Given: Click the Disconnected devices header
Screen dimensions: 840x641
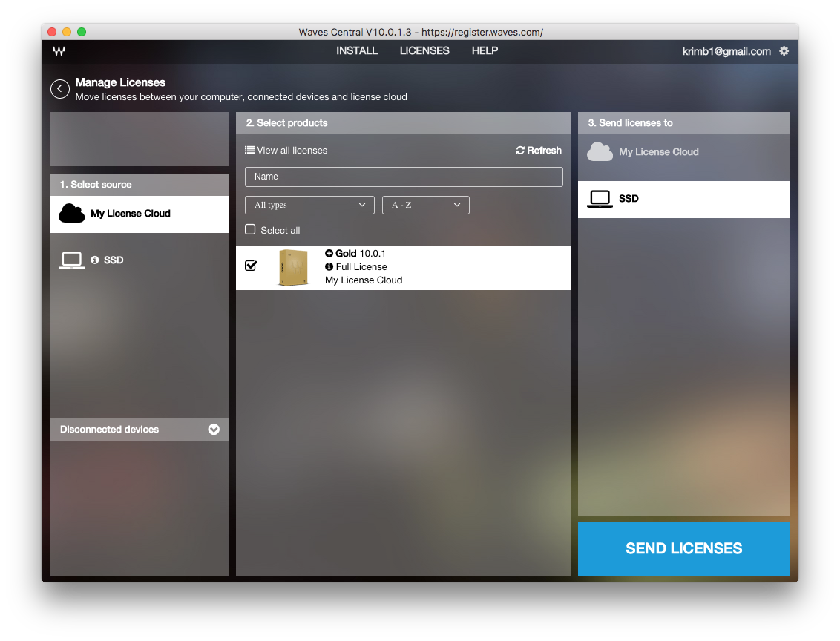Looking at the screenshot, I should (x=140, y=430).
